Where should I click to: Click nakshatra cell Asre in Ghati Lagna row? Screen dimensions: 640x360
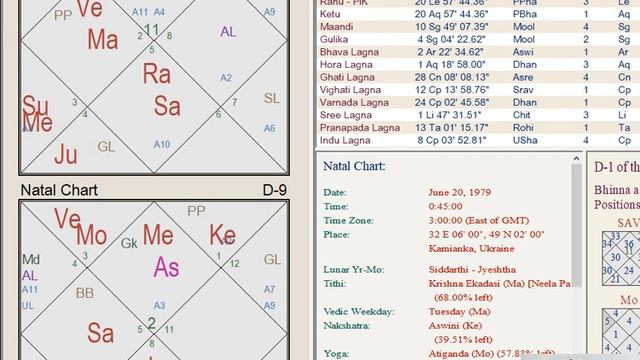pos(523,78)
